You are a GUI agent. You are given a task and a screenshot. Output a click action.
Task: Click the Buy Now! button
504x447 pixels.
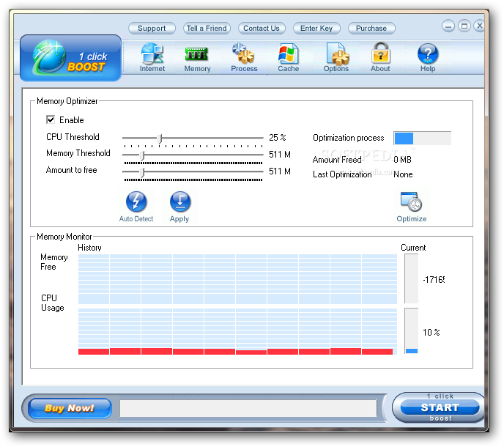point(70,408)
